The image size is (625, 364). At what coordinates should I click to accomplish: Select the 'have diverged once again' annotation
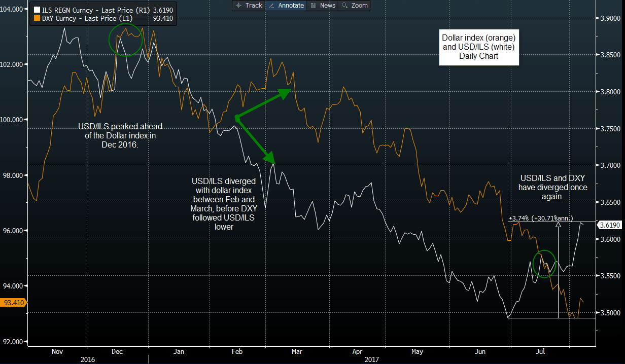[552, 187]
